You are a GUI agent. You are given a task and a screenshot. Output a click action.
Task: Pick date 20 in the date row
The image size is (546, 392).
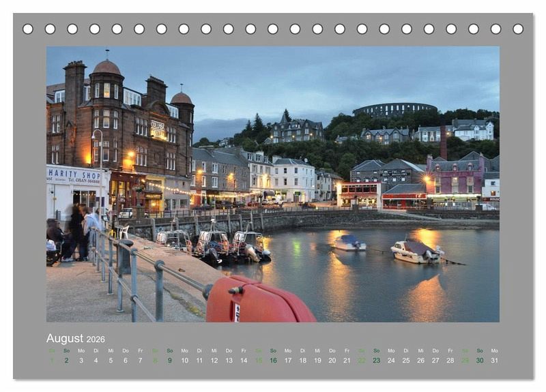[x=332, y=361]
